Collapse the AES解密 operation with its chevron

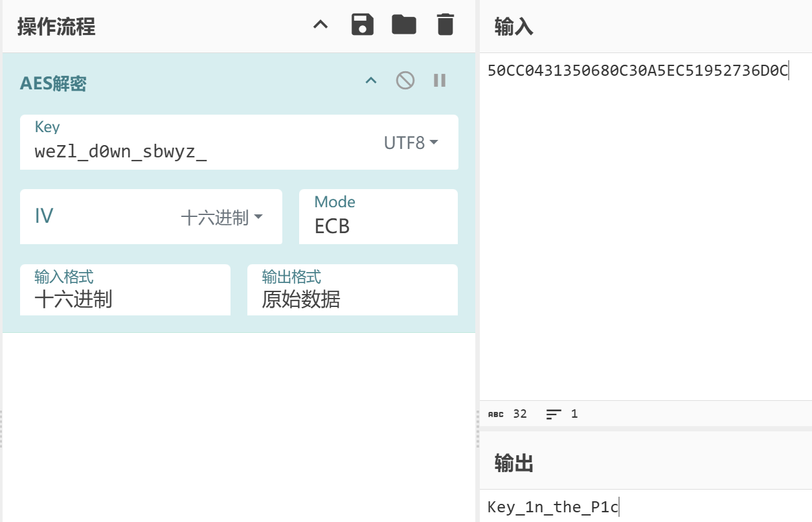pos(371,81)
